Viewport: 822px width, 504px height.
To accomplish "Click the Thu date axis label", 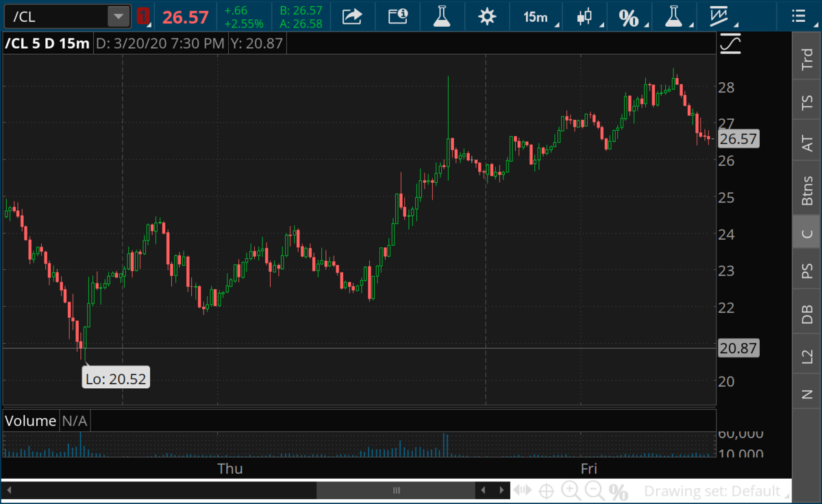I will (x=230, y=468).
